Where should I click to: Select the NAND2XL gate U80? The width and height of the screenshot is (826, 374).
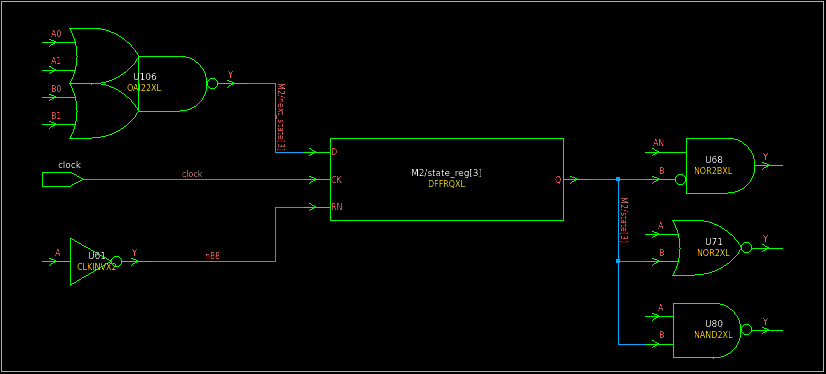click(x=712, y=330)
